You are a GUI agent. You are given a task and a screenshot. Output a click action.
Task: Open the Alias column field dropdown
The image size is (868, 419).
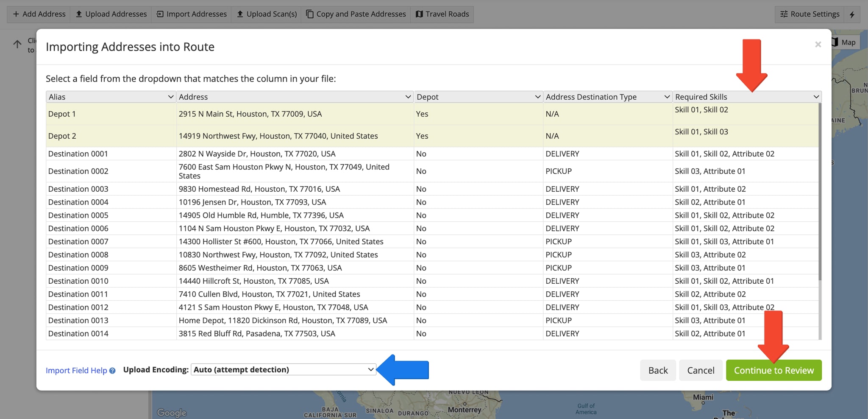tap(111, 97)
